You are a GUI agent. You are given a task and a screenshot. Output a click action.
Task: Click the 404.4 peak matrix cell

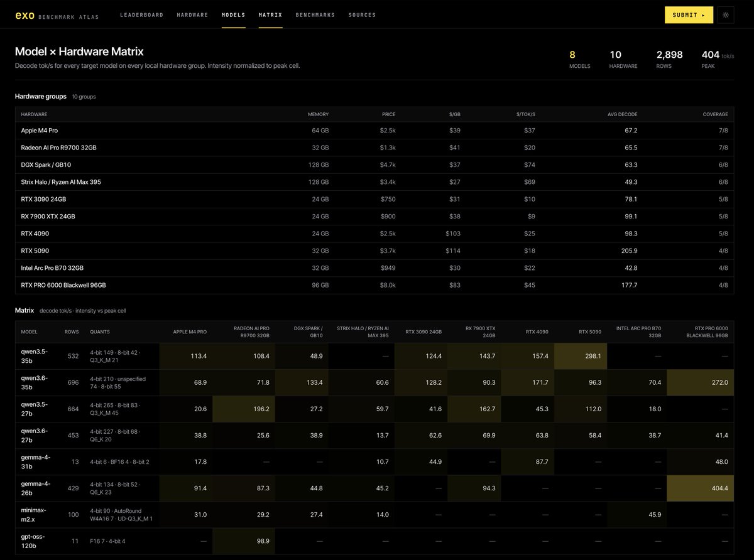(x=700, y=488)
